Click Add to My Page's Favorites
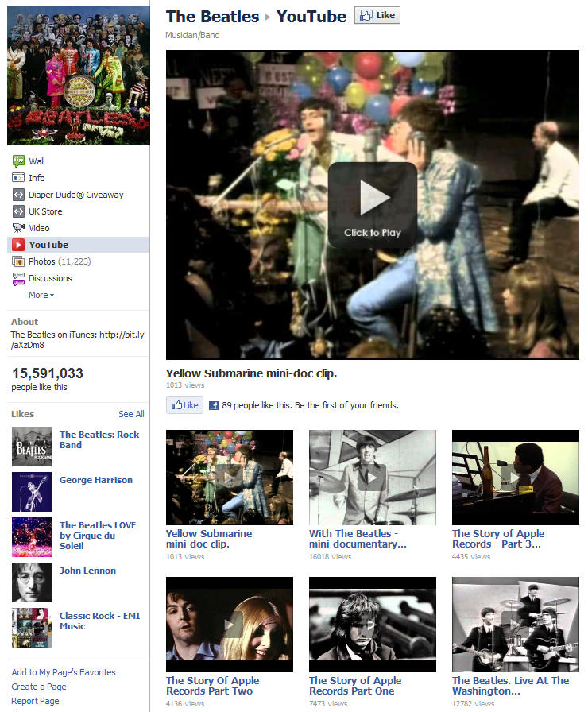The image size is (588, 712). 64,672
